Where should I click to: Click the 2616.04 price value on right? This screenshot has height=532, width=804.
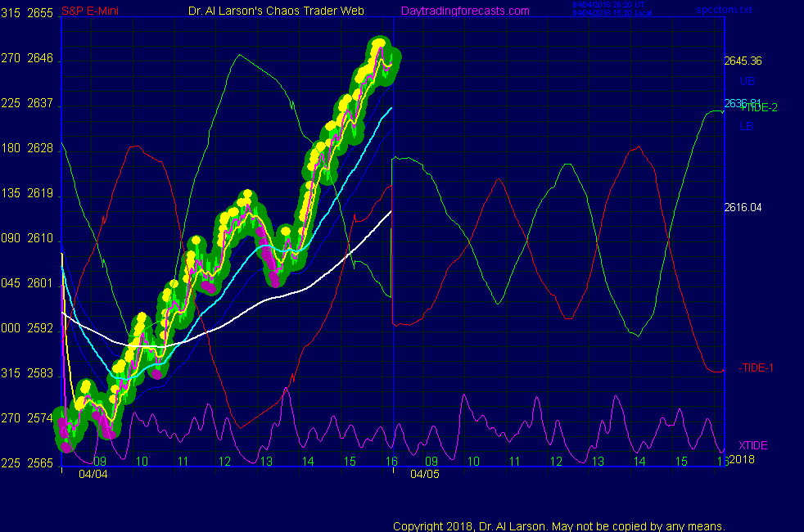pyautogui.click(x=743, y=208)
